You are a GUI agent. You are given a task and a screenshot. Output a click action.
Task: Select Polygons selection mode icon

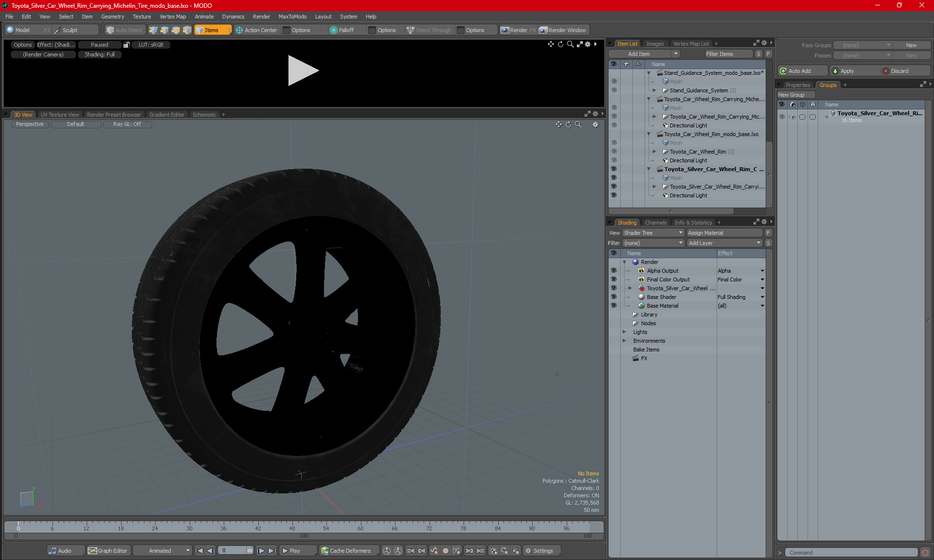[176, 30]
